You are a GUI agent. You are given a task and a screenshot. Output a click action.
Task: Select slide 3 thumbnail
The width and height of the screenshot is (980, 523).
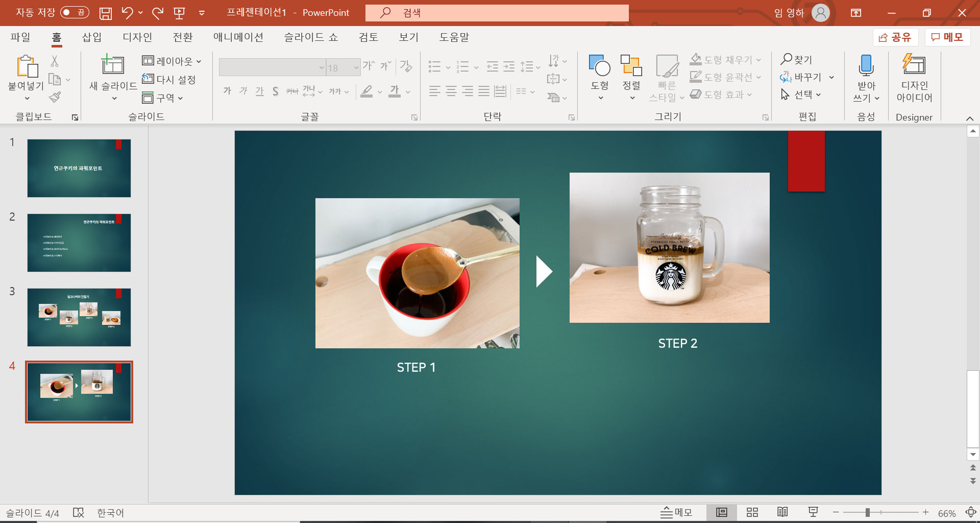pyautogui.click(x=79, y=317)
